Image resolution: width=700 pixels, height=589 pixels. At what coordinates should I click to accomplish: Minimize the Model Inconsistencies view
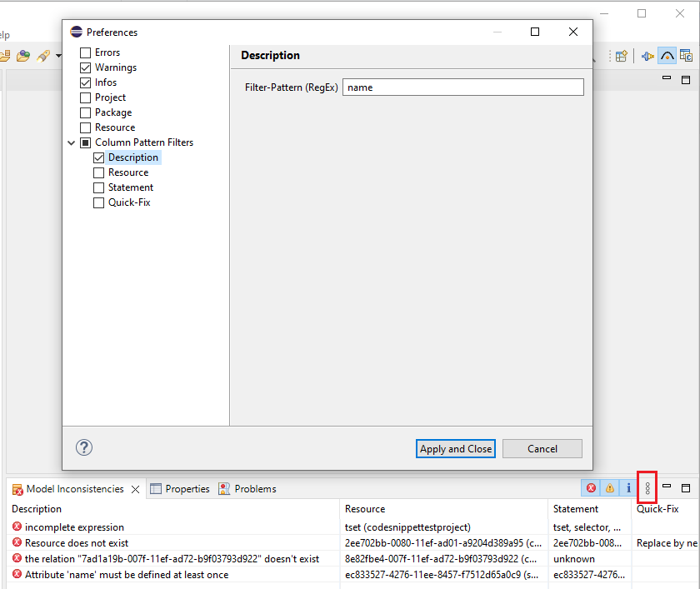click(667, 486)
